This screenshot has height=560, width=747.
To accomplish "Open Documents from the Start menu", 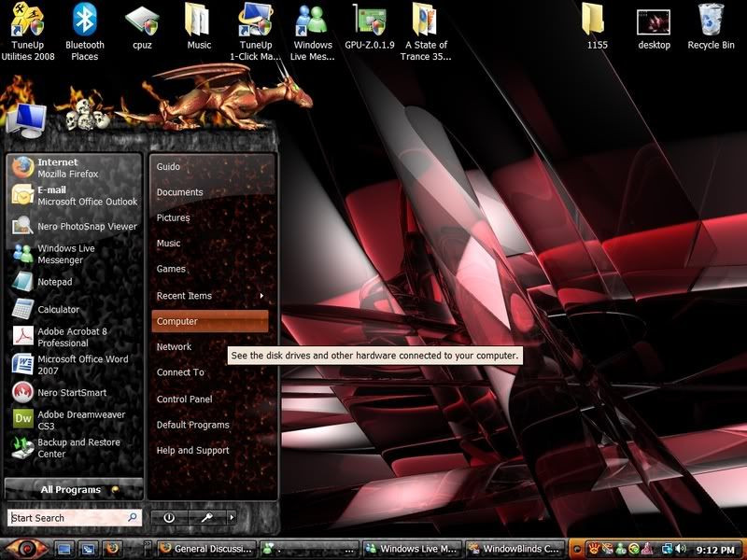I will click(x=210, y=192).
